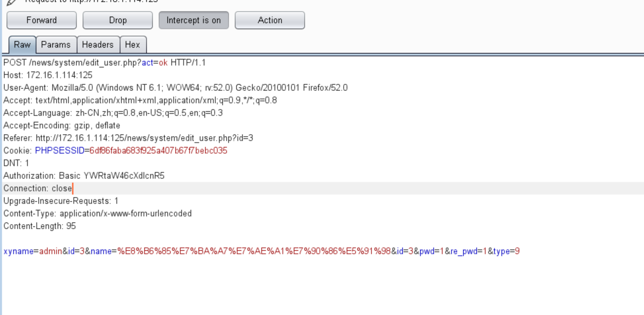Click the User-Agent header line
Image resolution: width=644 pixels, height=315 pixels.
click(175, 88)
